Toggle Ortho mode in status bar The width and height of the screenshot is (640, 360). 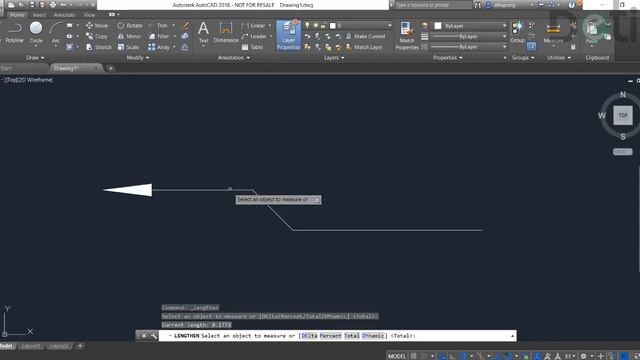[x=452, y=356]
